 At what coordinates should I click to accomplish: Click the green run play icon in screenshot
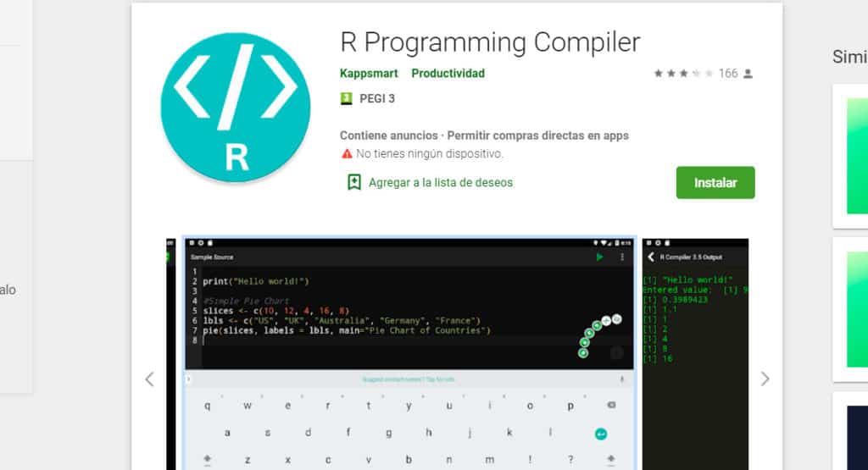pos(599,257)
